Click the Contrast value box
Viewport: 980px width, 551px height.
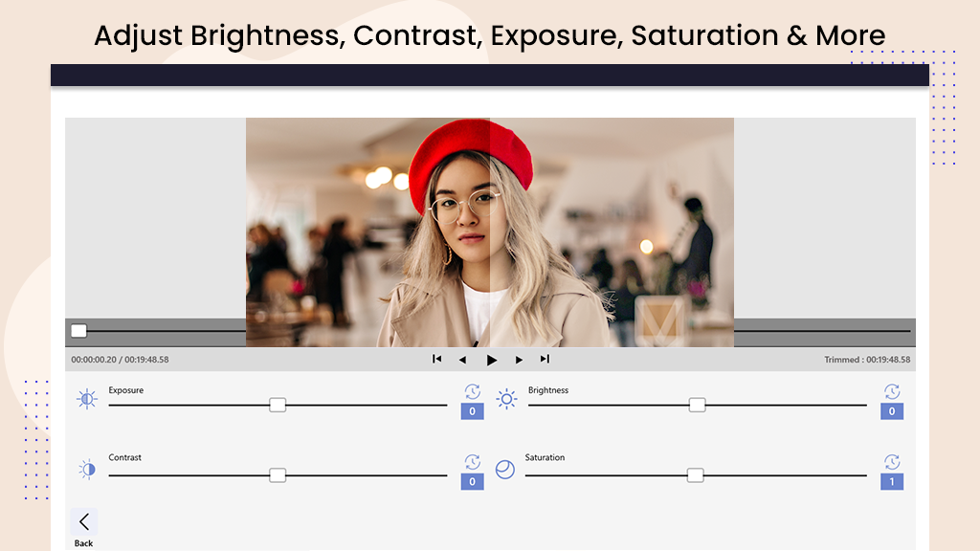[x=473, y=482]
